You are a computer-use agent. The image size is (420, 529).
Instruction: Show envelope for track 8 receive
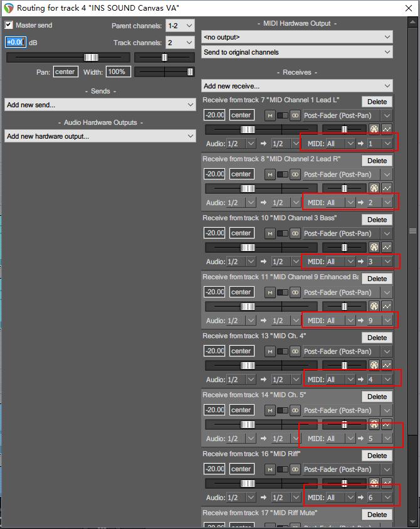tap(387, 188)
